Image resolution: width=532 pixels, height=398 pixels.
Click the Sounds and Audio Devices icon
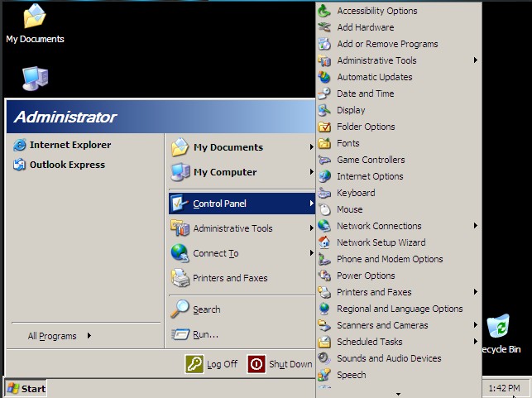pyautogui.click(x=324, y=358)
